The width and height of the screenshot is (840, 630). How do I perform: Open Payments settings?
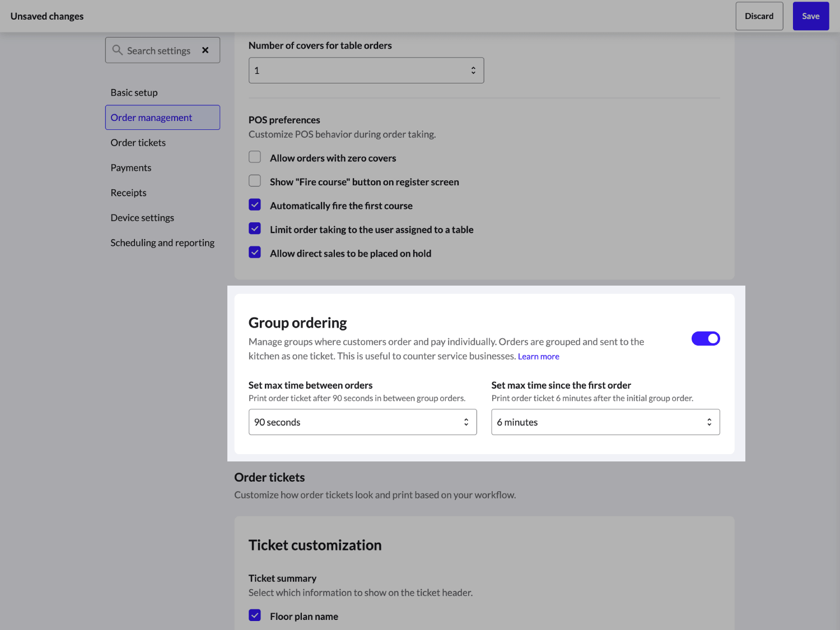(x=130, y=167)
